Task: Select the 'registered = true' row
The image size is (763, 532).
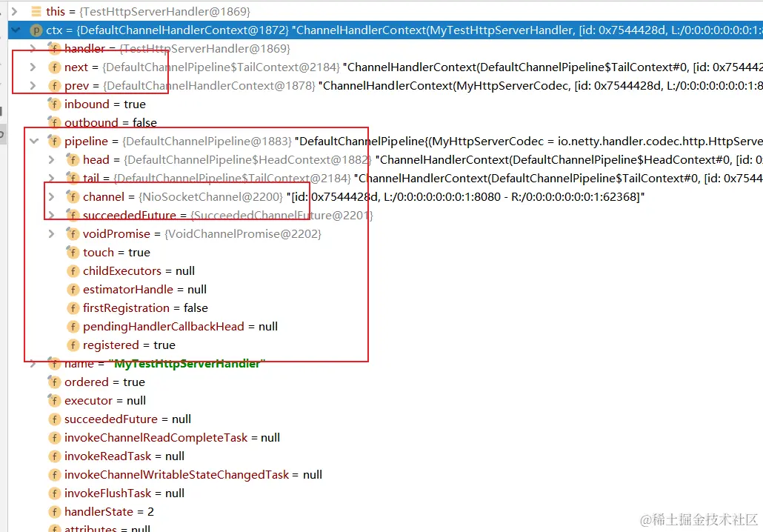Action: [x=385, y=345]
